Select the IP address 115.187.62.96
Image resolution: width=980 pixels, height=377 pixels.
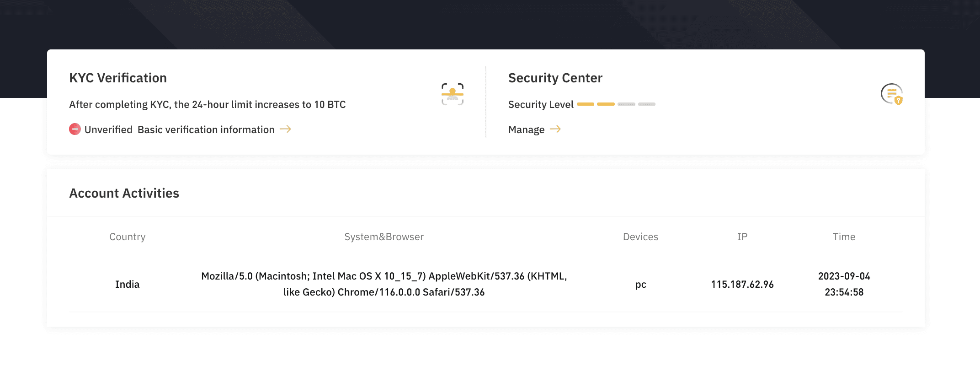point(742,284)
